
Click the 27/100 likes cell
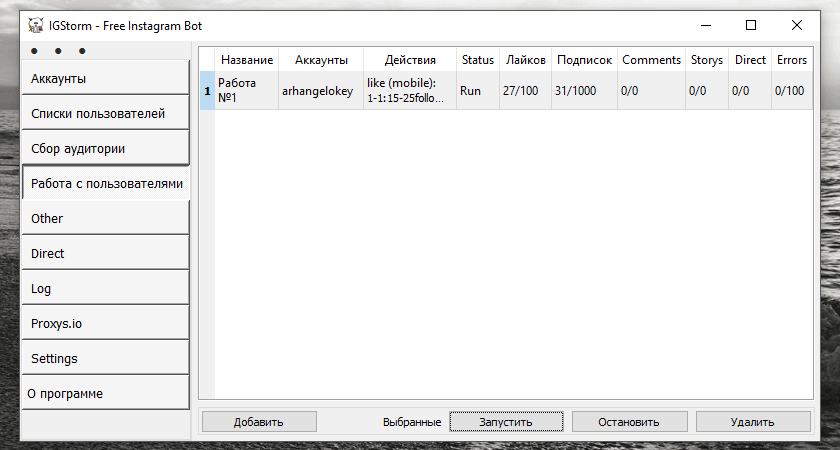[x=526, y=91]
